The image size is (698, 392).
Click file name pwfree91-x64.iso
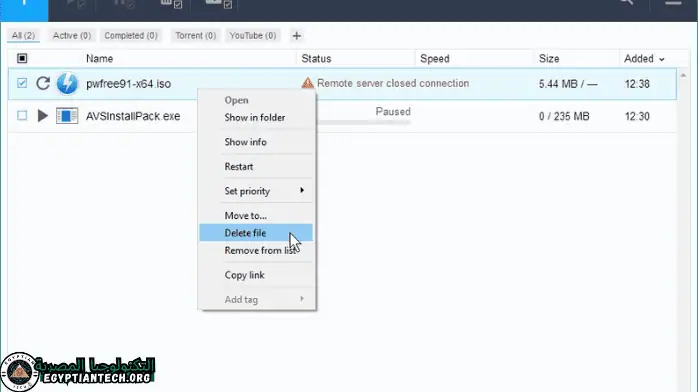click(x=128, y=84)
